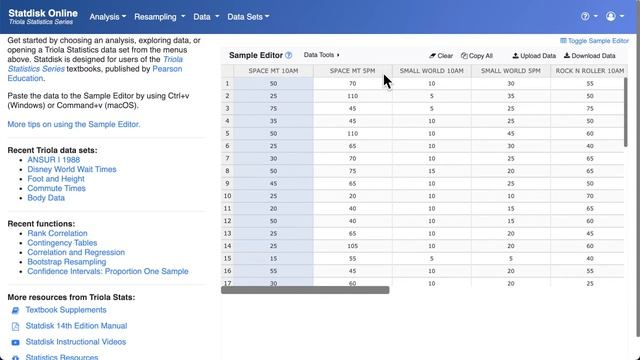Select SMALL WORLD 10AM column header
Image resolution: width=640 pixels, height=360 pixels.
(x=431, y=71)
